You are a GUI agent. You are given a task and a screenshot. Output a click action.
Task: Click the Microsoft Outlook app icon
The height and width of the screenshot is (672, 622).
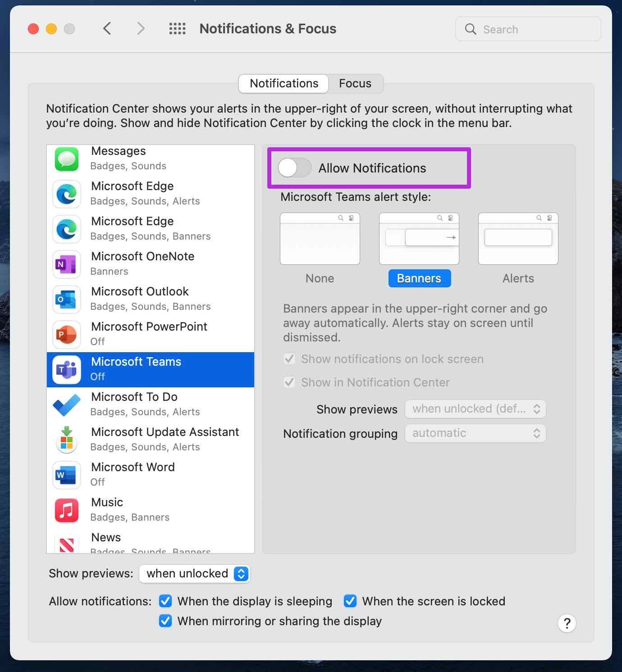tap(67, 299)
